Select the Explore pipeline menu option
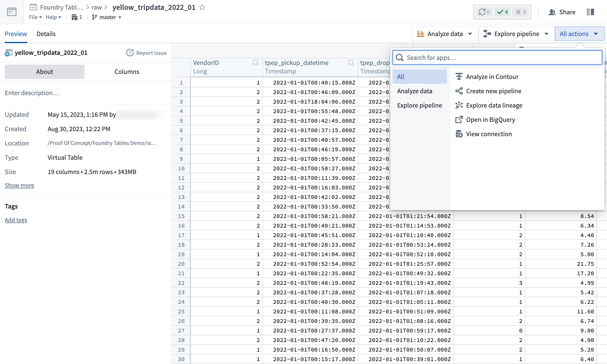The width and height of the screenshot is (607, 364). [x=419, y=105]
